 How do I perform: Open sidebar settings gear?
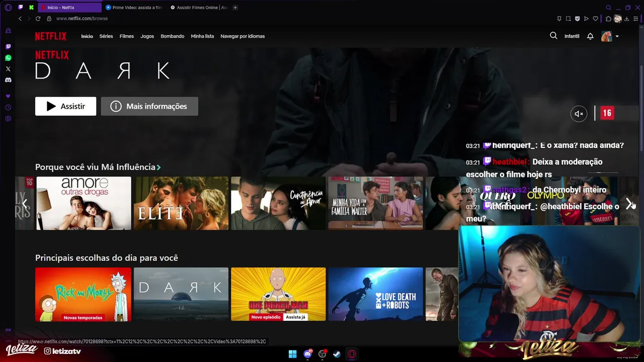point(8,119)
